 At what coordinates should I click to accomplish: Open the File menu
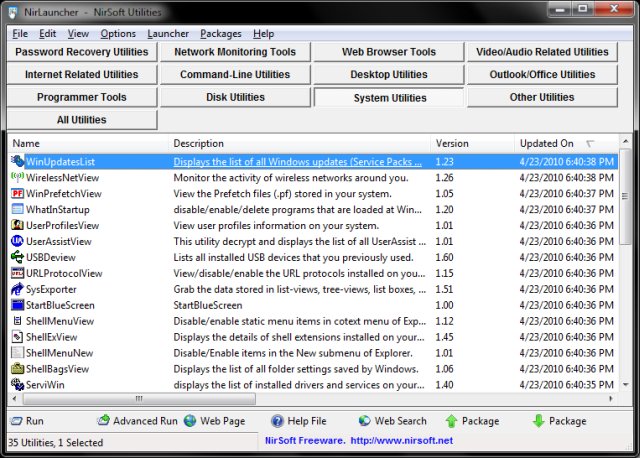pyautogui.click(x=20, y=33)
